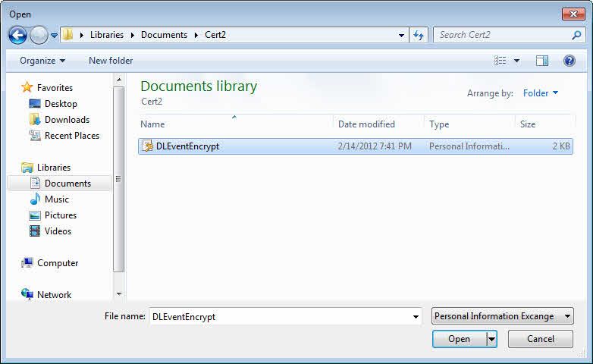Click the folder icon in address bar

click(67, 35)
